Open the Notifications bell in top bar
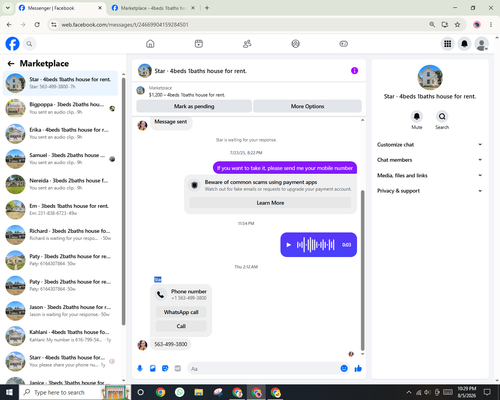This screenshot has width=500, height=400. coord(464,44)
